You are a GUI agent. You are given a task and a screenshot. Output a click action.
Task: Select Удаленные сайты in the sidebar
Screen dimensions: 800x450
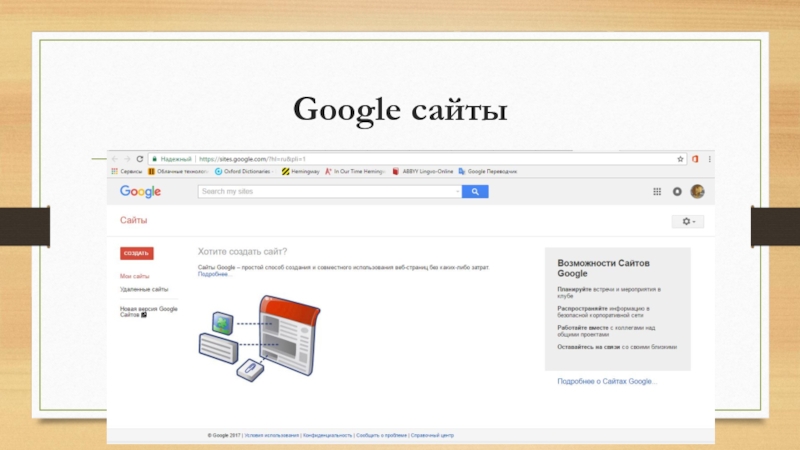point(144,289)
